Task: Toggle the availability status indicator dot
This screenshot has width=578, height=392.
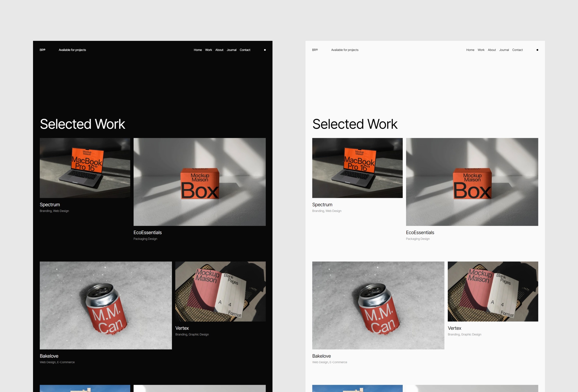Action: coord(265,50)
